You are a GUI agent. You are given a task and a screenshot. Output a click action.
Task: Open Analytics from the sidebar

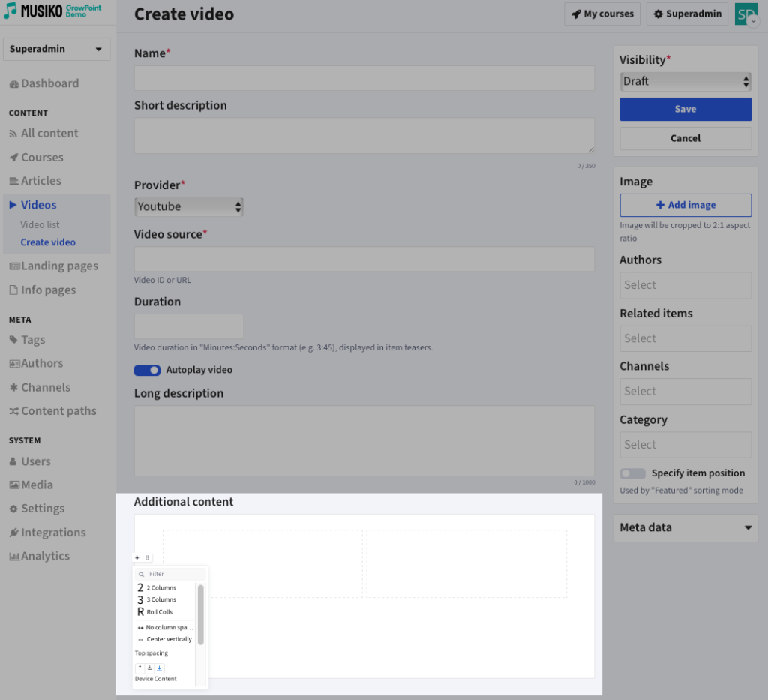point(45,556)
